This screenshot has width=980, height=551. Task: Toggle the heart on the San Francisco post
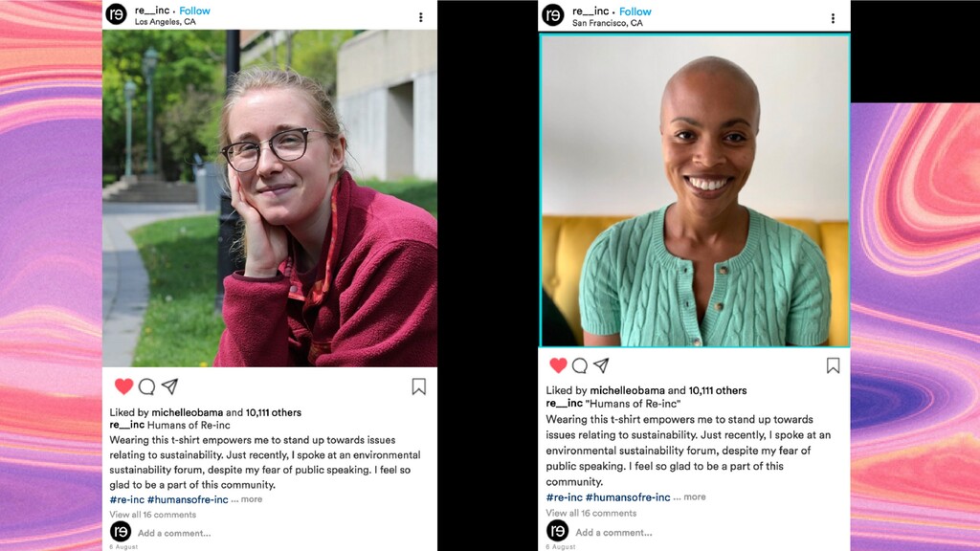(x=558, y=364)
